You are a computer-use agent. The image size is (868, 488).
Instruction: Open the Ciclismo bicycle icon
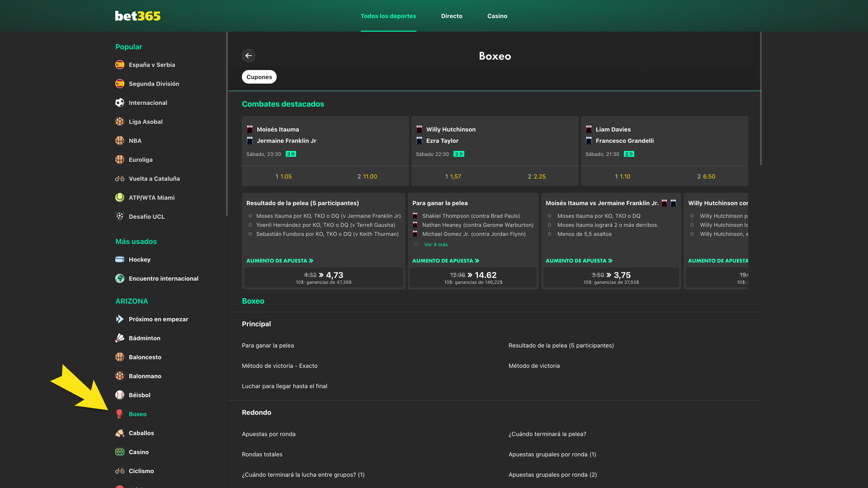pos(120,471)
